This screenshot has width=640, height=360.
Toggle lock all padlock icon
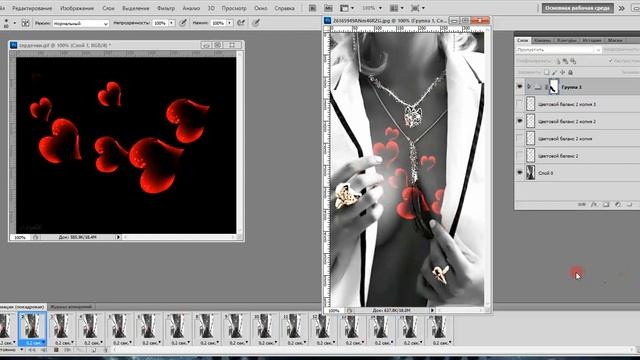(571, 72)
